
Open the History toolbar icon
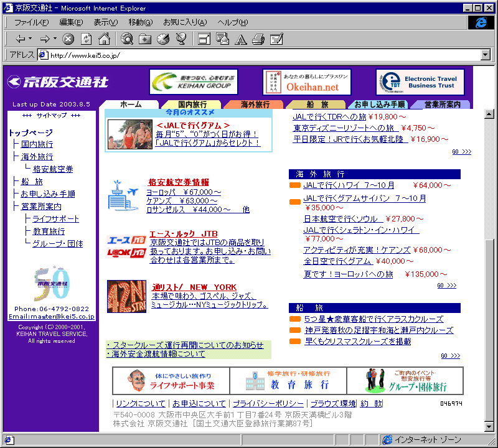click(163, 39)
